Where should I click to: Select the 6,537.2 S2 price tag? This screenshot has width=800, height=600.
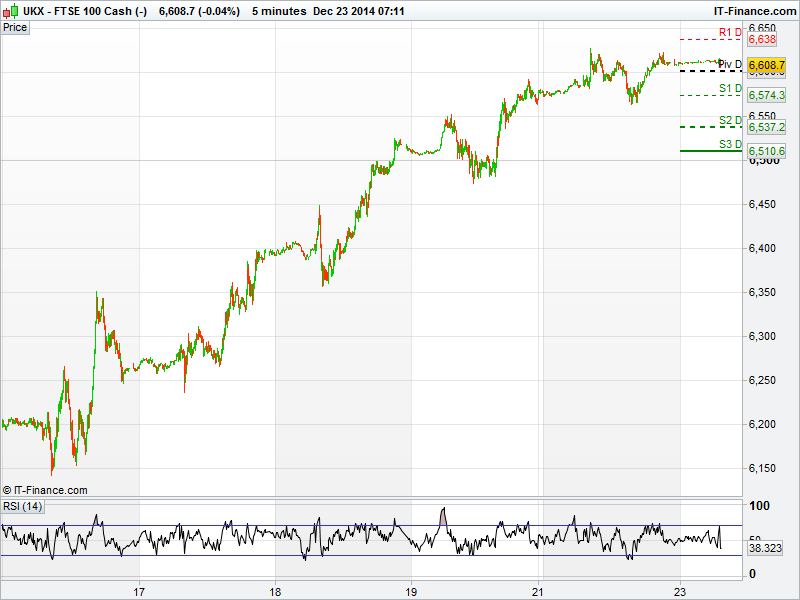(x=766, y=127)
